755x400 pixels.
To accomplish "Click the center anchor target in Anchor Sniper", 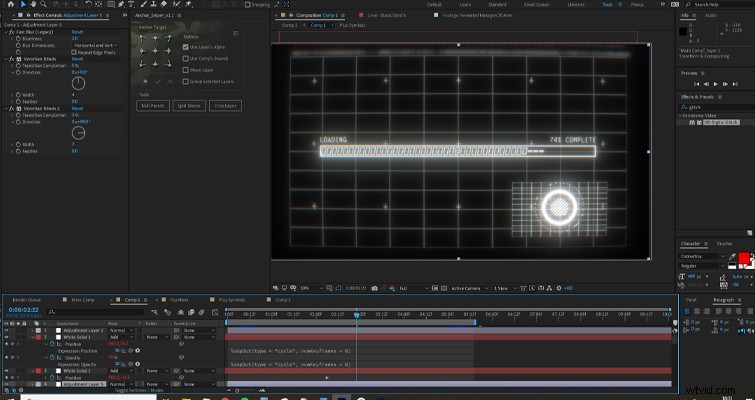I will pyautogui.click(x=156, y=51).
